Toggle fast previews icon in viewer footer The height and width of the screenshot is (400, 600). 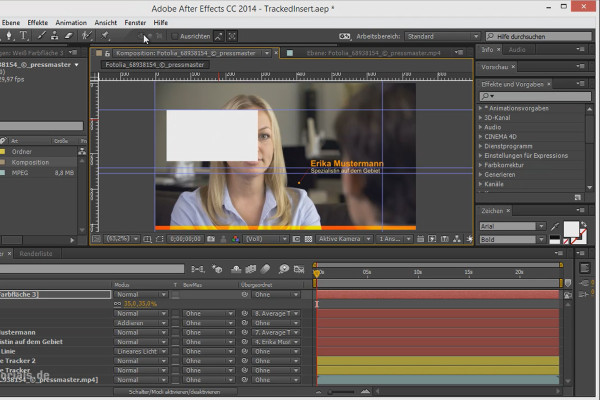432,239
